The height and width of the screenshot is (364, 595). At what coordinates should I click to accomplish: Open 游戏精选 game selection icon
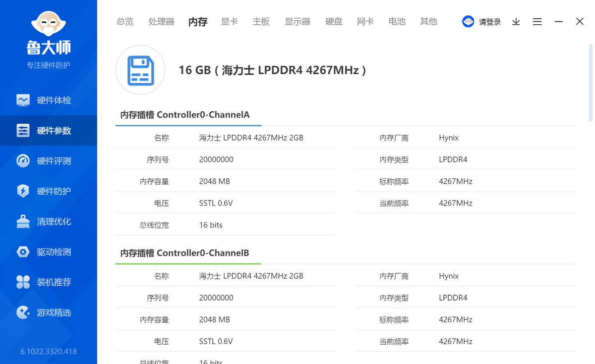tap(23, 312)
